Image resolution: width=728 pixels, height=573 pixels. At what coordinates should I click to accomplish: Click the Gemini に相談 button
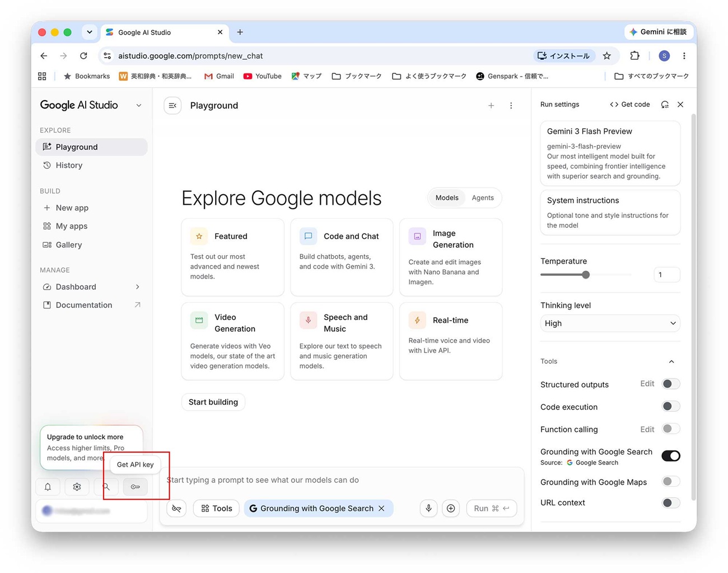coord(658,32)
